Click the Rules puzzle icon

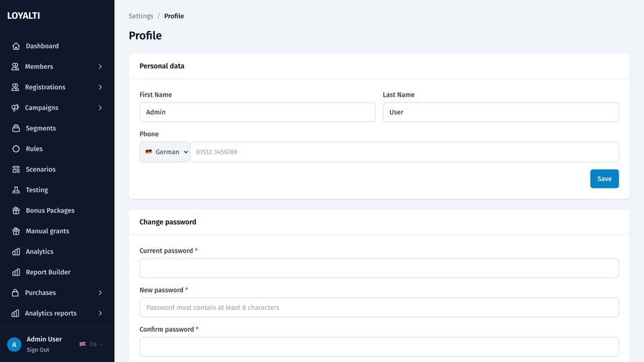16,149
